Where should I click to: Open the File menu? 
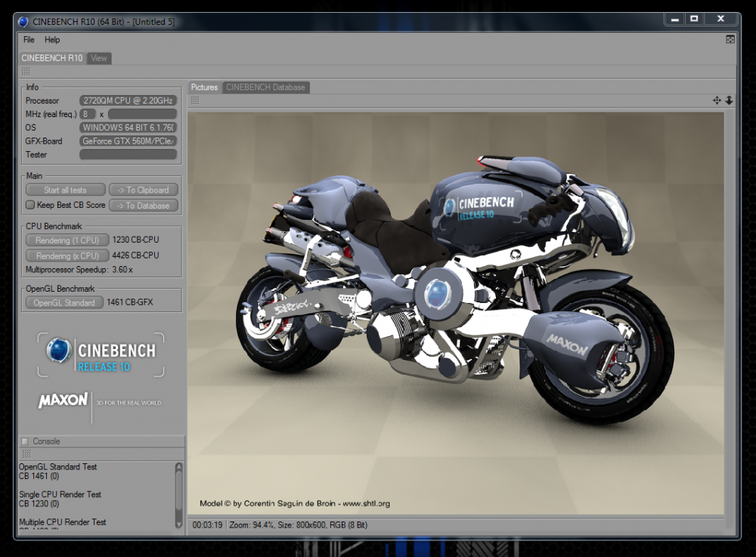(x=29, y=39)
